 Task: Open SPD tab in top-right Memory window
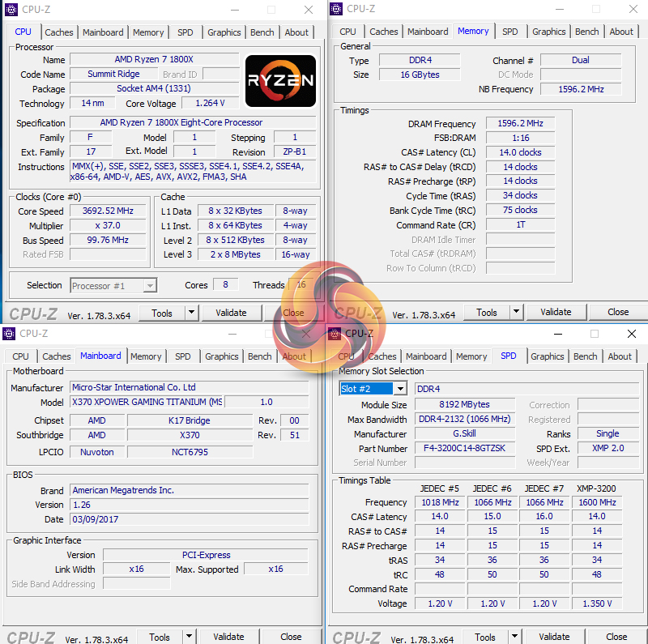coord(510,32)
